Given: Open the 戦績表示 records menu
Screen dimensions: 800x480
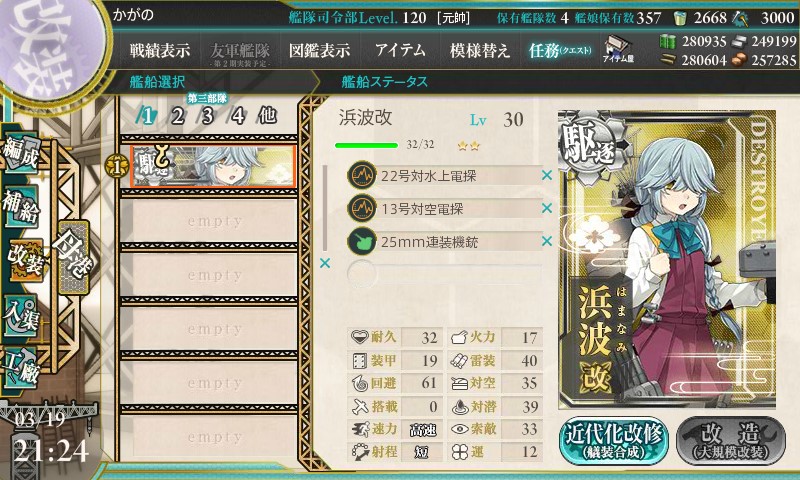Looking at the screenshot, I should click(x=160, y=50).
